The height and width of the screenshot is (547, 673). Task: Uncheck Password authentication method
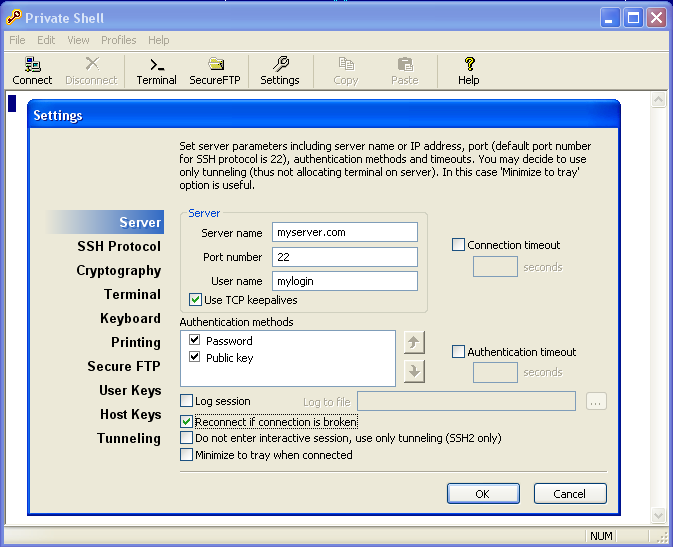pyautogui.click(x=194, y=340)
